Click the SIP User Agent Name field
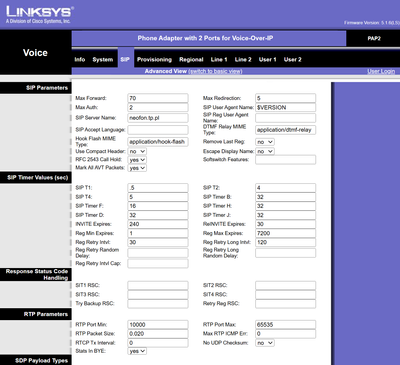Image resolution: width=400 pixels, height=365 pixels. pos(286,107)
